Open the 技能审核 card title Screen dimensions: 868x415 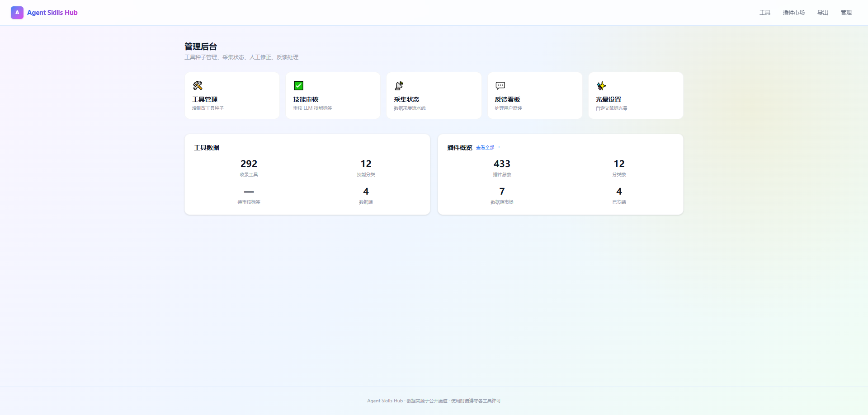click(x=306, y=99)
